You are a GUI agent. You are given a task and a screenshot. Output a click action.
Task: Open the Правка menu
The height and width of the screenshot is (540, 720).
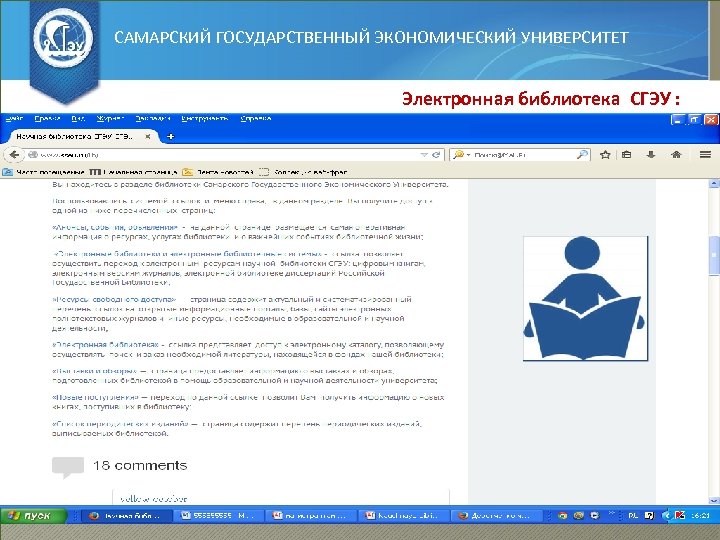pyautogui.click(x=47, y=118)
